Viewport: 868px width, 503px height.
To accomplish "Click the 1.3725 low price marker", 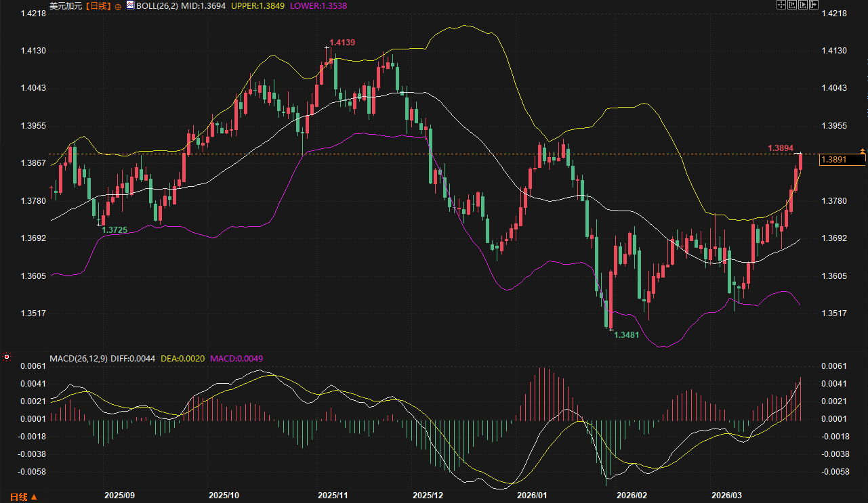I will click(115, 230).
